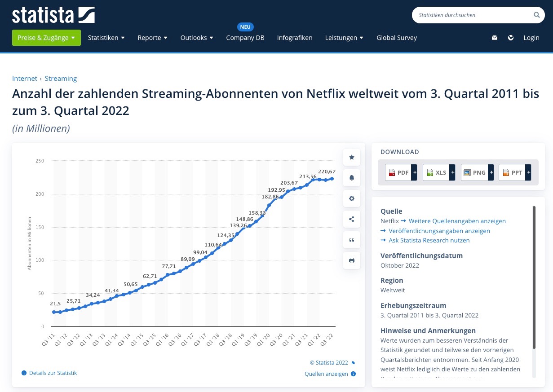
Task: Click the Internet breadcrumb link
Action: [25, 79]
